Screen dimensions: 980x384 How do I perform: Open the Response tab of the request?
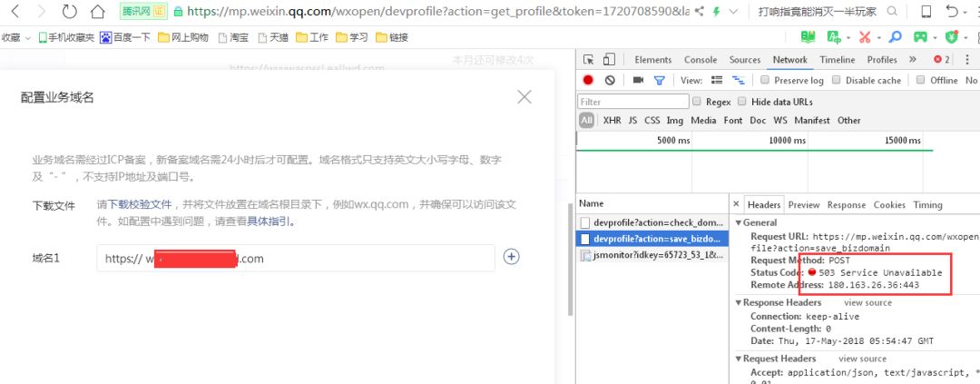click(847, 204)
